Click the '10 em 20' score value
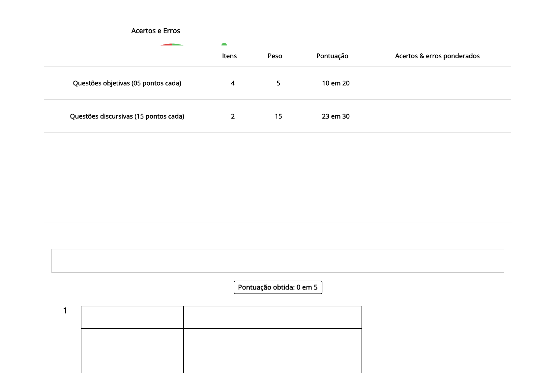555x392 pixels. 336,83
